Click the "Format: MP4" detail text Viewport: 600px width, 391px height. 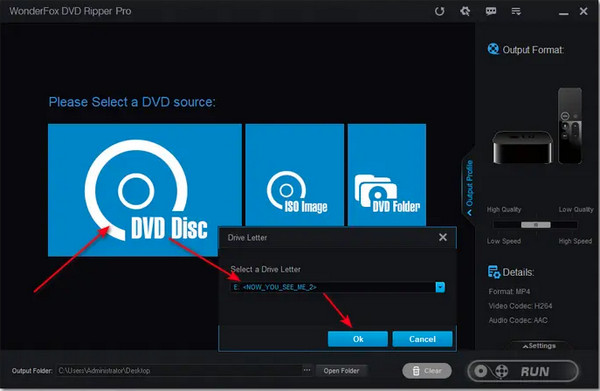[509, 292]
